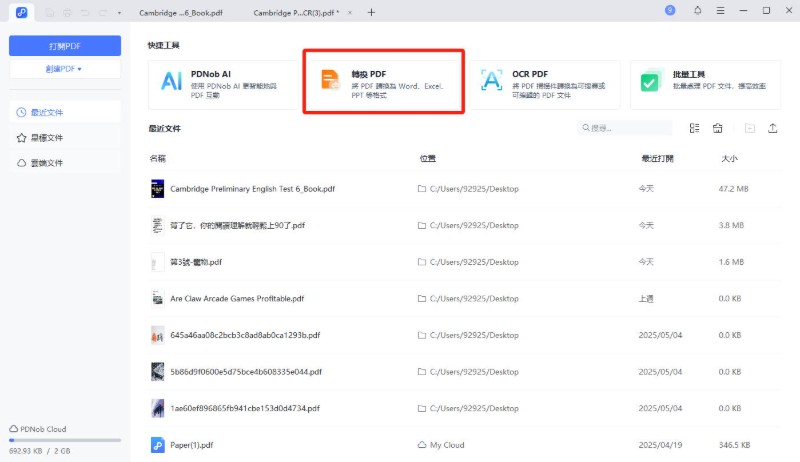Click the green checkmark batch icon

click(651, 82)
